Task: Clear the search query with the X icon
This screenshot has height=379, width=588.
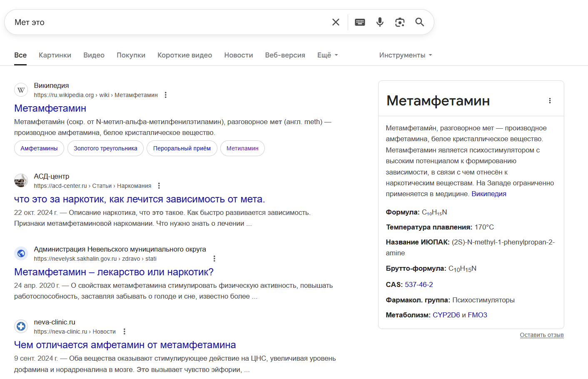Action: 336,22
